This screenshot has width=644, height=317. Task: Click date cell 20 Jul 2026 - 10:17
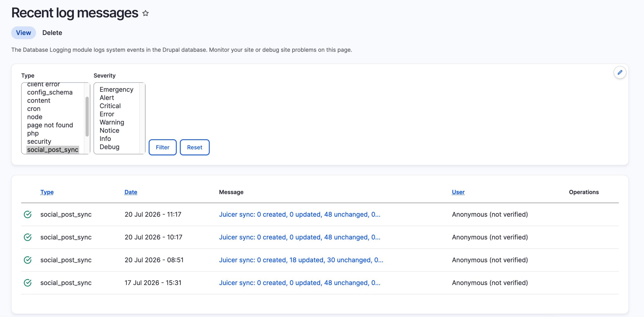pyautogui.click(x=153, y=237)
